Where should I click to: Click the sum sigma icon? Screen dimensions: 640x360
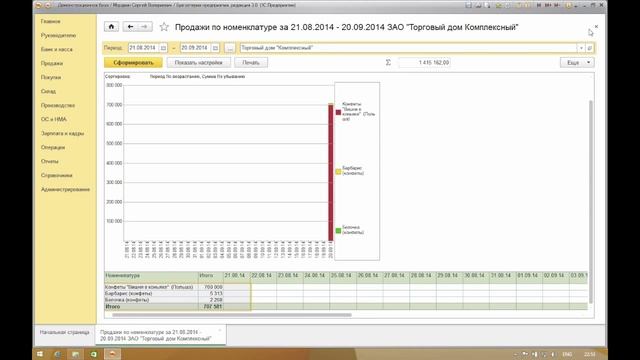(x=388, y=62)
